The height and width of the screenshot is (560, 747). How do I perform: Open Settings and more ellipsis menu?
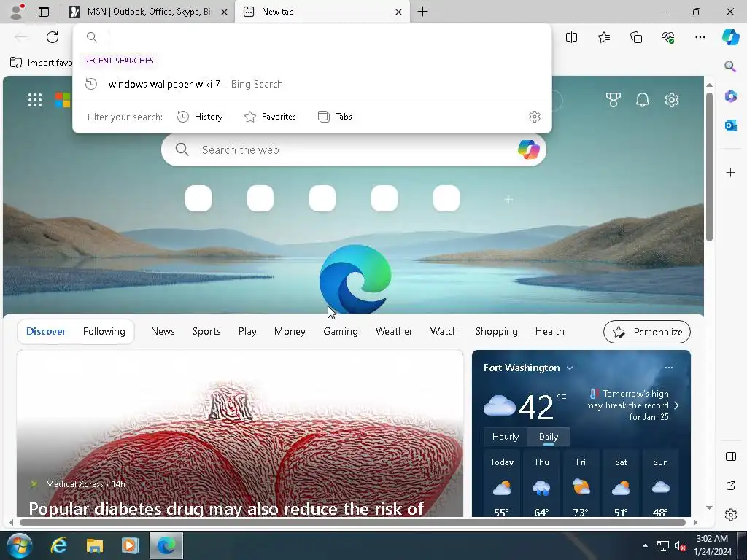700,37
